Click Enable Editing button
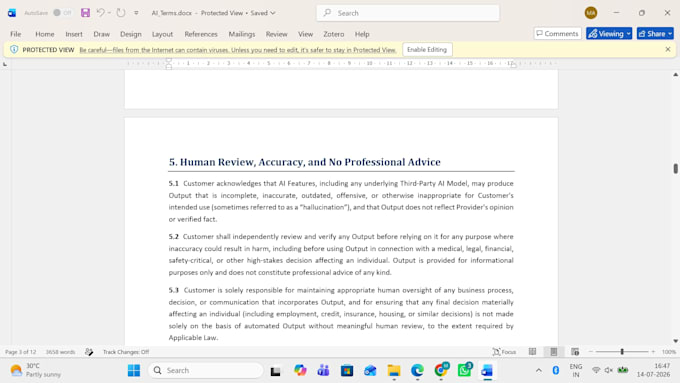680x383 pixels. tap(427, 49)
